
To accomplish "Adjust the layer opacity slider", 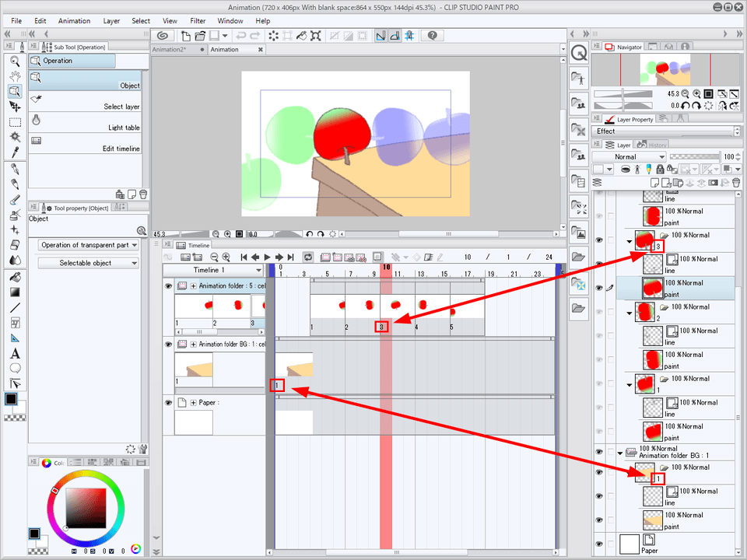I will tap(695, 156).
